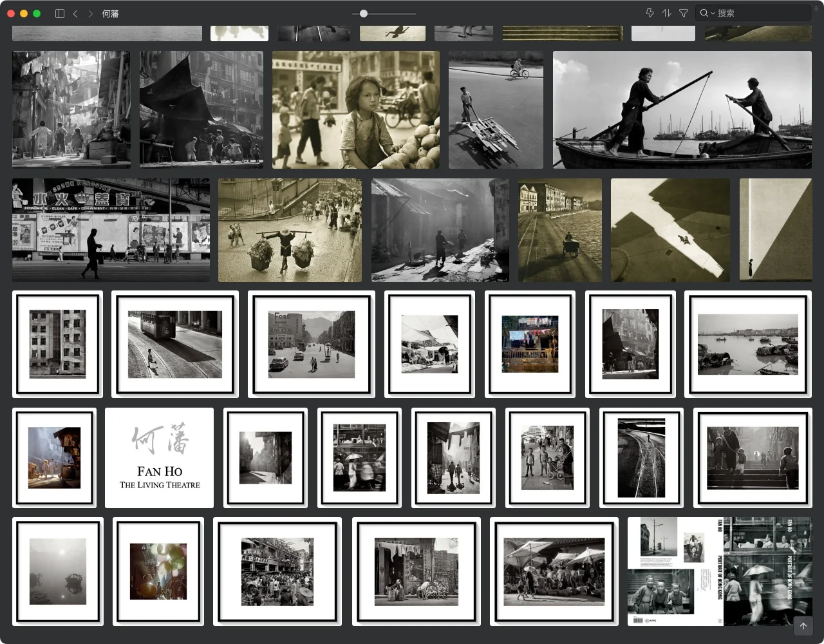
Task: Select the framed people on stairs photo
Action: coord(753,458)
